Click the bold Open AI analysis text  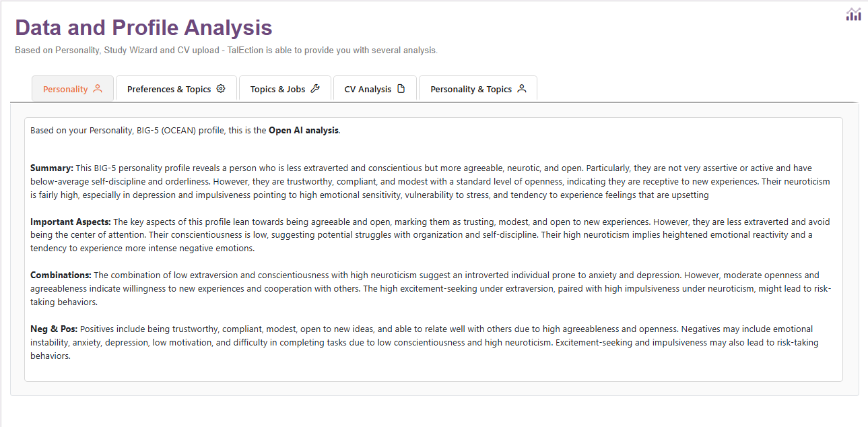point(304,130)
